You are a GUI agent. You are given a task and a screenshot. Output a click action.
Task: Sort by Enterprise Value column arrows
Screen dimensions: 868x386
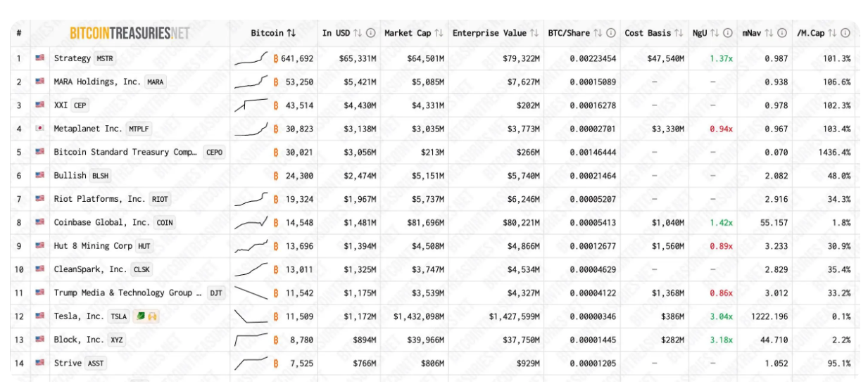click(534, 33)
